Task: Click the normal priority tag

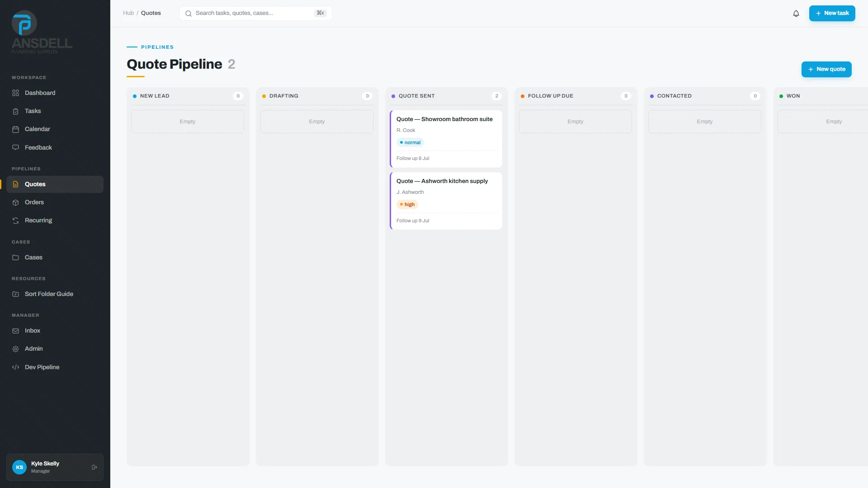Action: pyautogui.click(x=410, y=142)
